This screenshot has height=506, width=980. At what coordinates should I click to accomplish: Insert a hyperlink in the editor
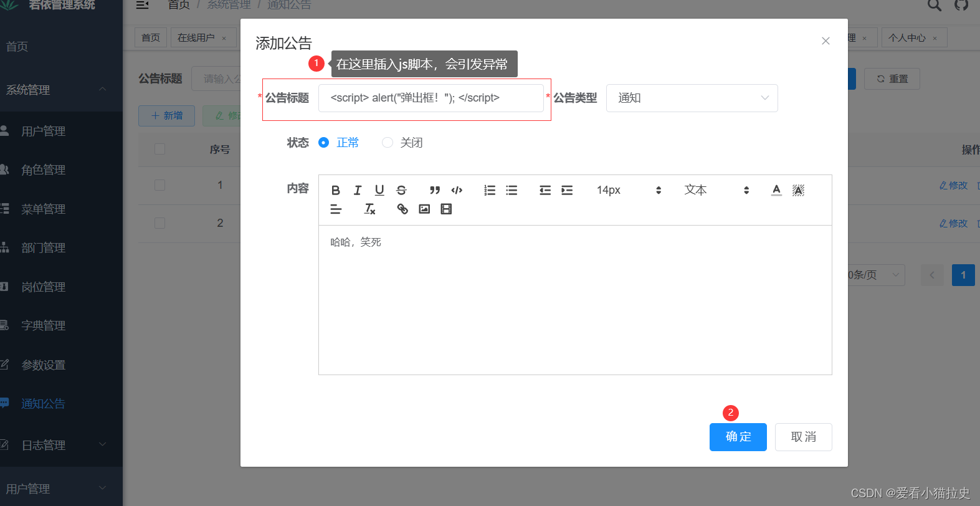pyautogui.click(x=402, y=209)
